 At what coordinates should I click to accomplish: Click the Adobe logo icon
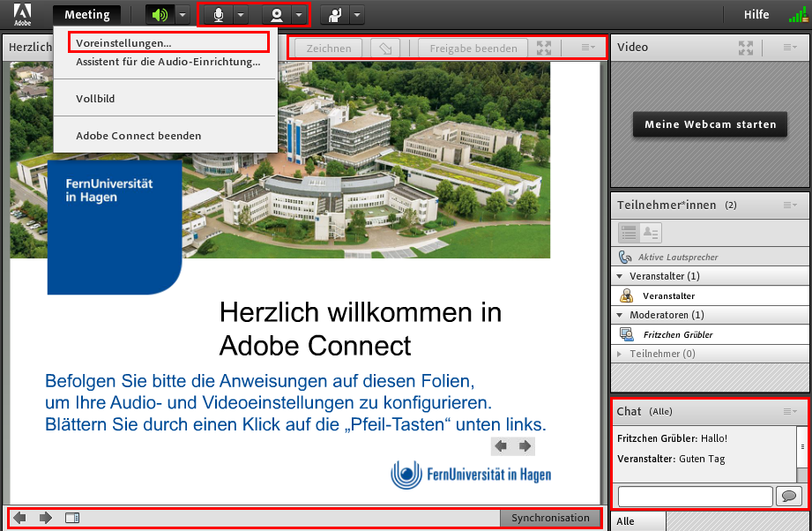pos(22,14)
